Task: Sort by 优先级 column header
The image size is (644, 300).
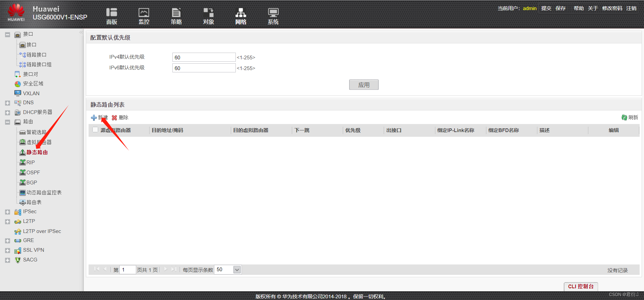Action: pos(353,130)
